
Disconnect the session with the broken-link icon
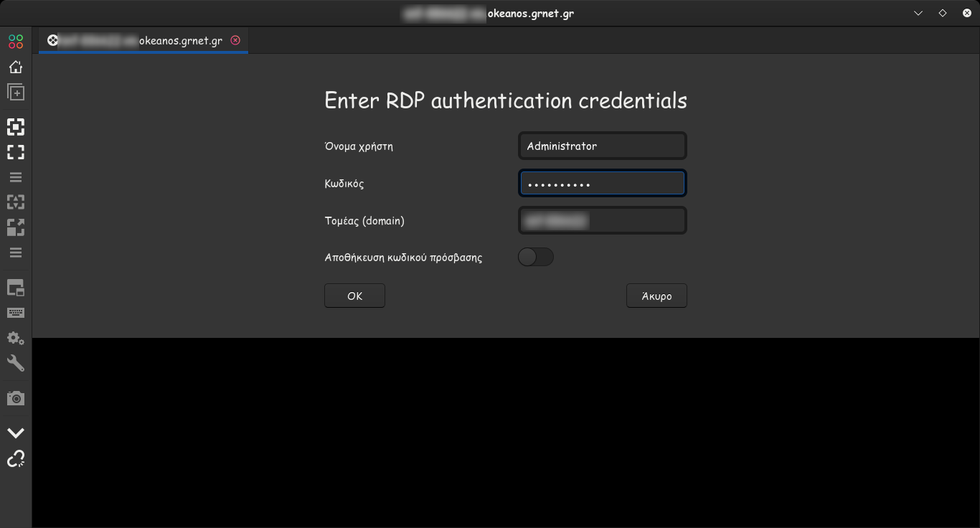(16, 458)
